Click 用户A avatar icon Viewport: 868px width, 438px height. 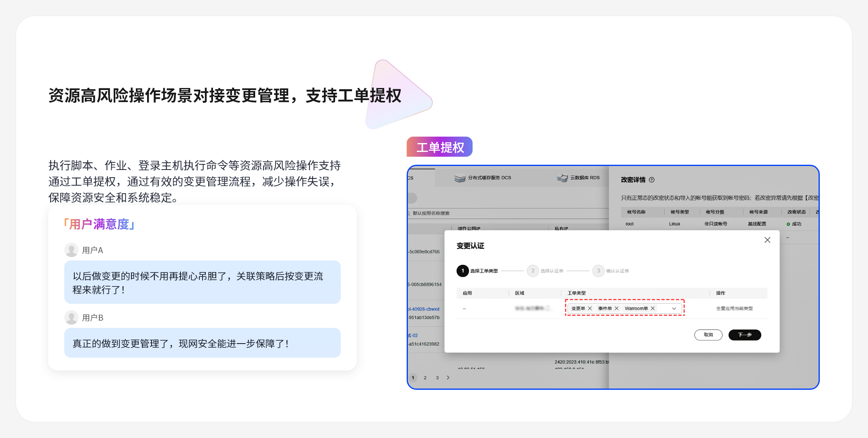72,250
